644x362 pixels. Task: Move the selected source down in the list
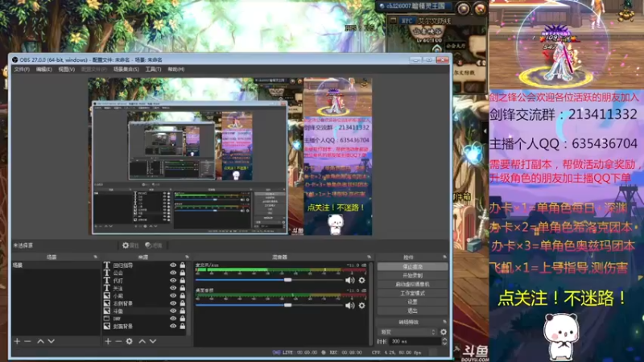coord(153,341)
